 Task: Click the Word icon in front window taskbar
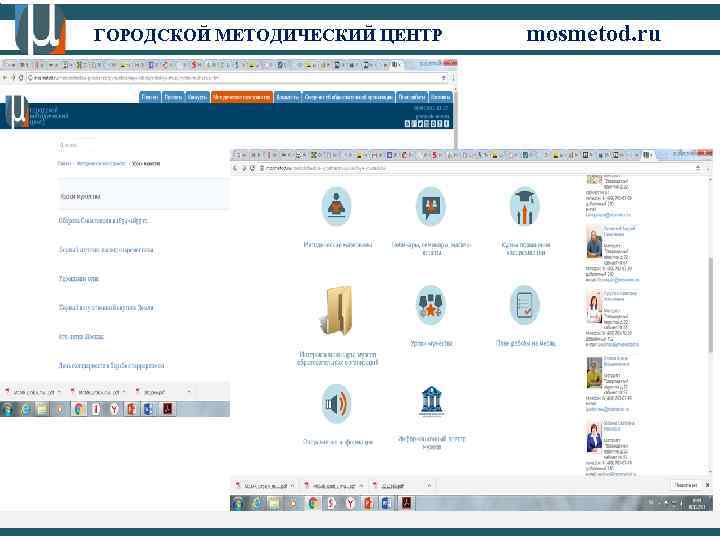(x=387, y=503)
